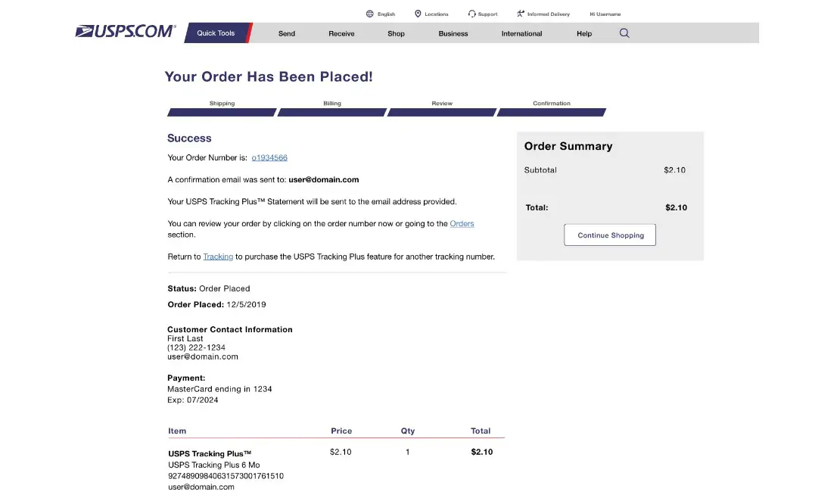Click the search magnifier icon

coord(624,33)
